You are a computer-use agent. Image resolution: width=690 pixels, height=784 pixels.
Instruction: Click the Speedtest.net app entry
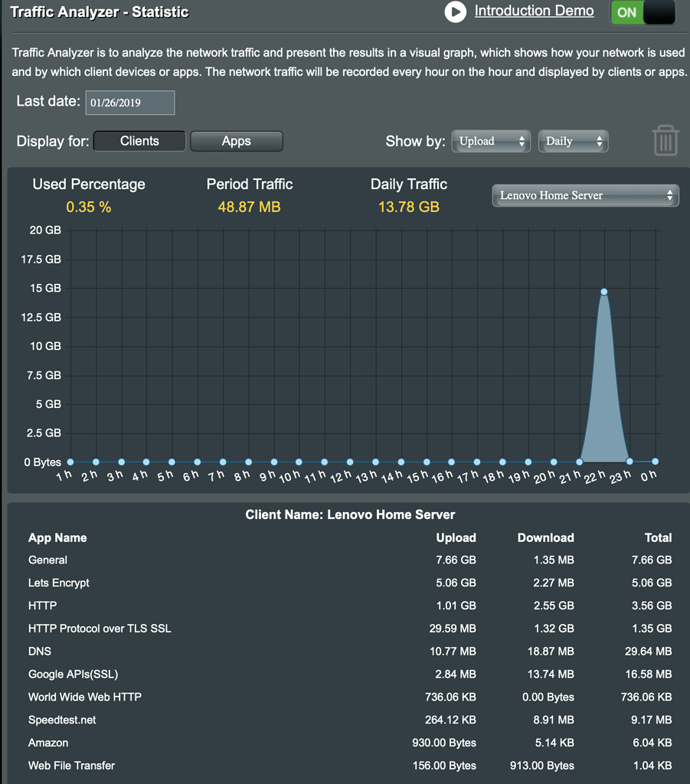click(62, 720)
